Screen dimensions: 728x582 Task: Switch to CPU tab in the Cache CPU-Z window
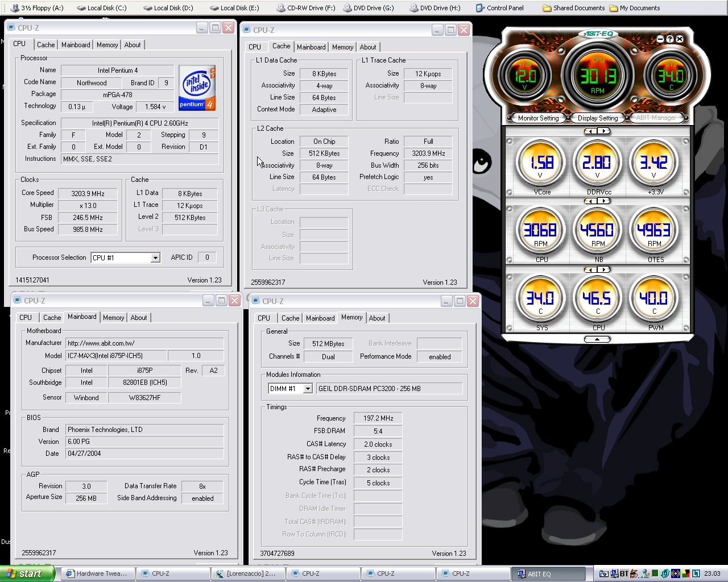coord(255,47)
